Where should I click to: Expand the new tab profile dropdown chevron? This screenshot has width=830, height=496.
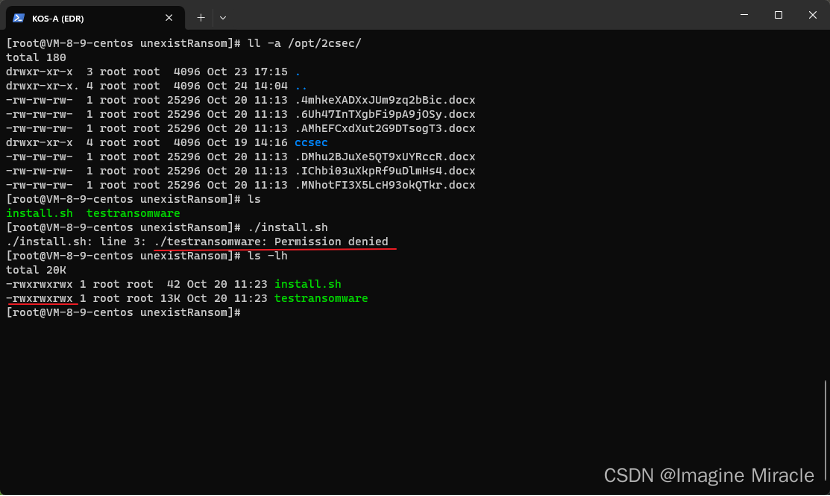click(x=223, y=17)
